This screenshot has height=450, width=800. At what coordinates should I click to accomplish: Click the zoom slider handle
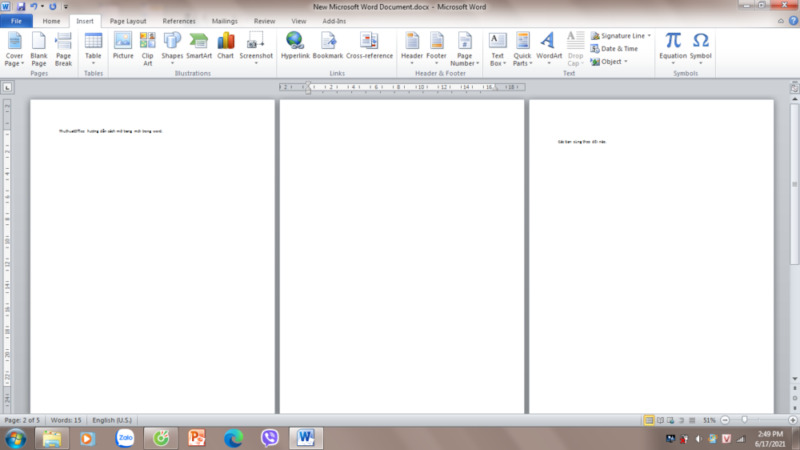pyautogui.click(x=745, y=420)
